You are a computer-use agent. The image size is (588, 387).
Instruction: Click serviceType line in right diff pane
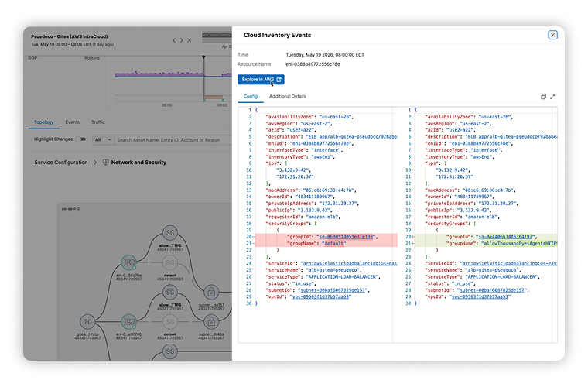click(x=483, y=277)
